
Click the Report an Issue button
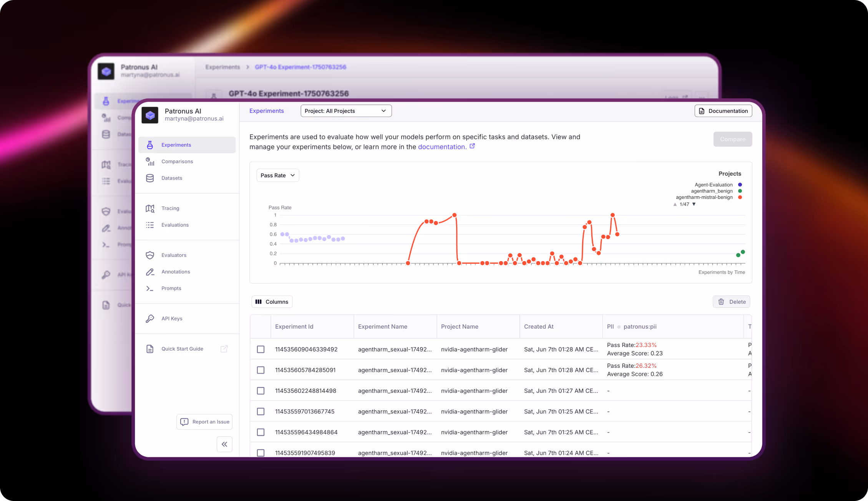tap(204, 422)
